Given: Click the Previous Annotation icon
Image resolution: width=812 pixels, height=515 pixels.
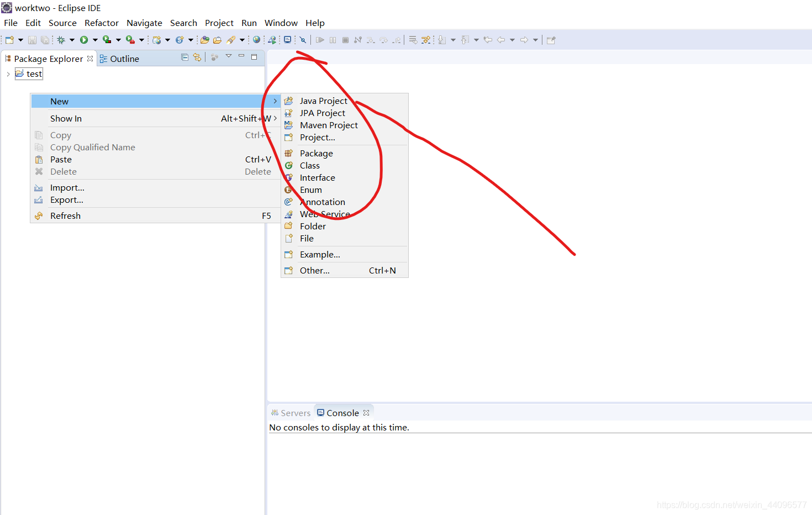Looking at the screenshot, I should point(465,40).
